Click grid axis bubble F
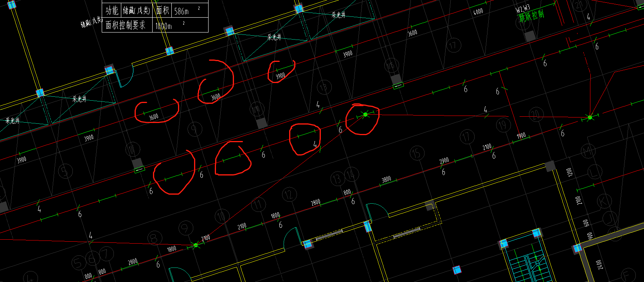The width and height of the screenshot is (644, 282). [x=628, y=275]
